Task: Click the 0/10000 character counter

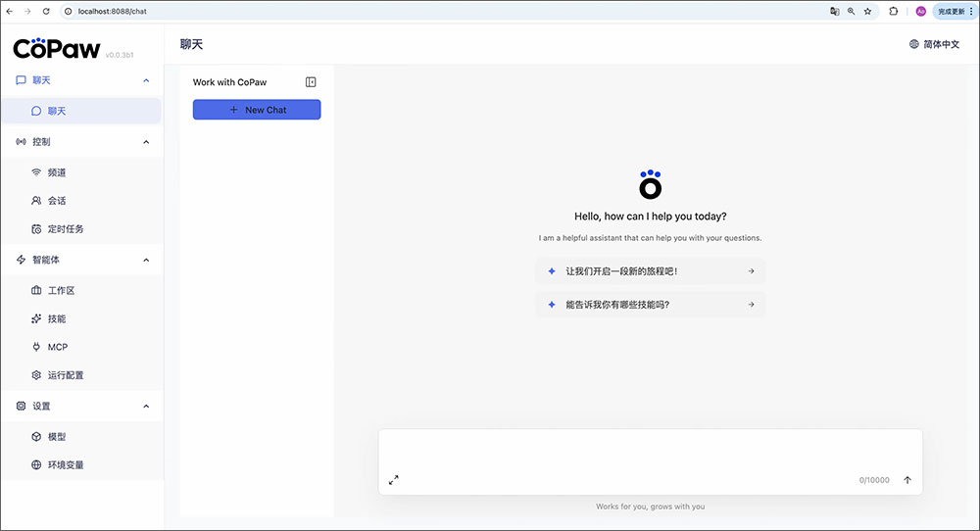Action: pos(874,480)
